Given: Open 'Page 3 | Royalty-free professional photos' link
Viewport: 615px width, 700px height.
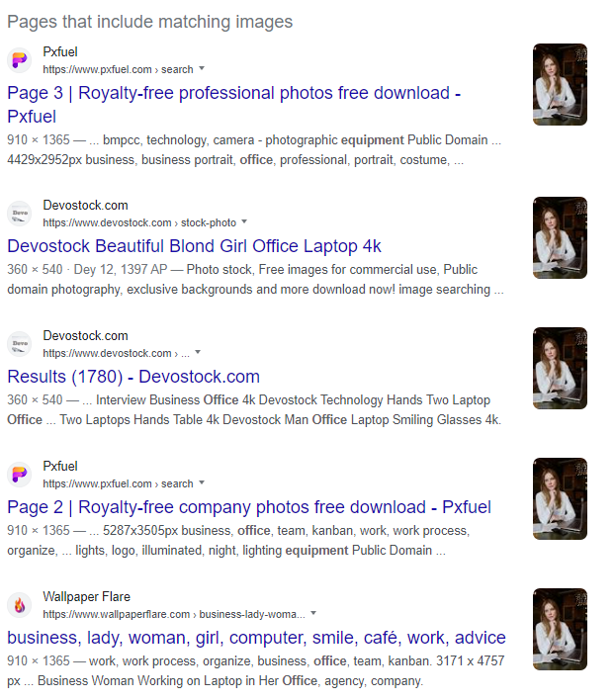Looking at the screenshot, I should (x=234, y=105).
